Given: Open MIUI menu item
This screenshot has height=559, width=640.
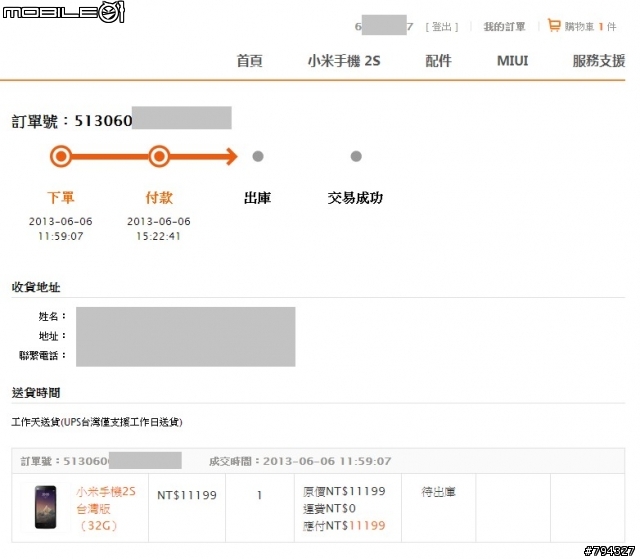Looking at the screenshot, I should pos(512,61).
